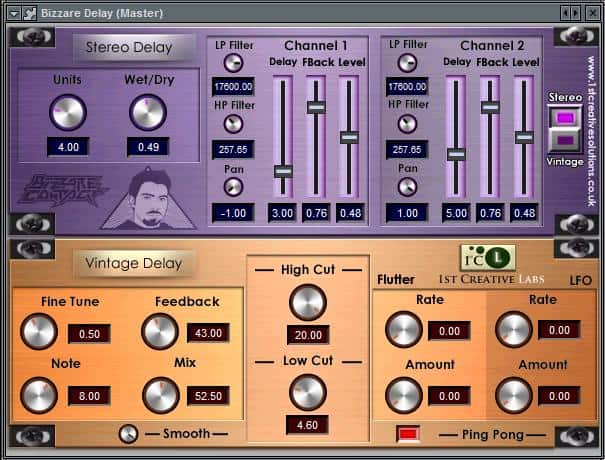The height and width of the screenshot is (460, 605).
Task: Click Channel 2 Pan value 1.00
Action: point(407,213)
